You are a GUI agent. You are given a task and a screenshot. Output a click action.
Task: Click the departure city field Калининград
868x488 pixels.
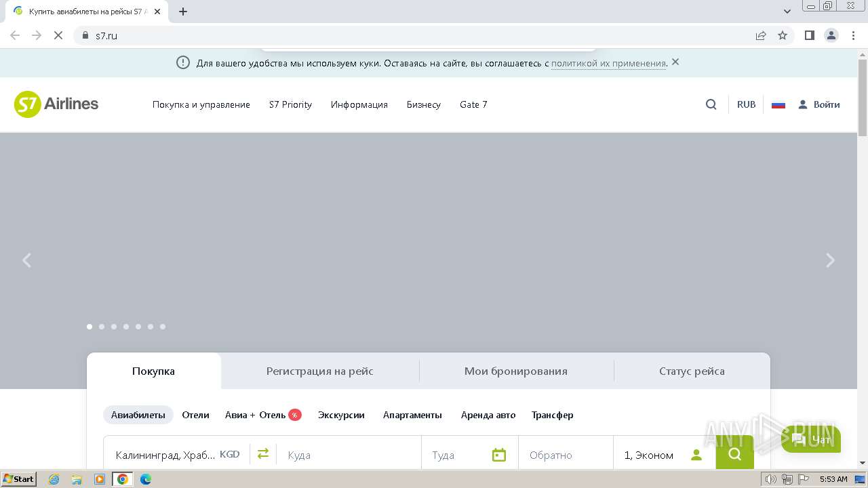click(x=177, y=454)
